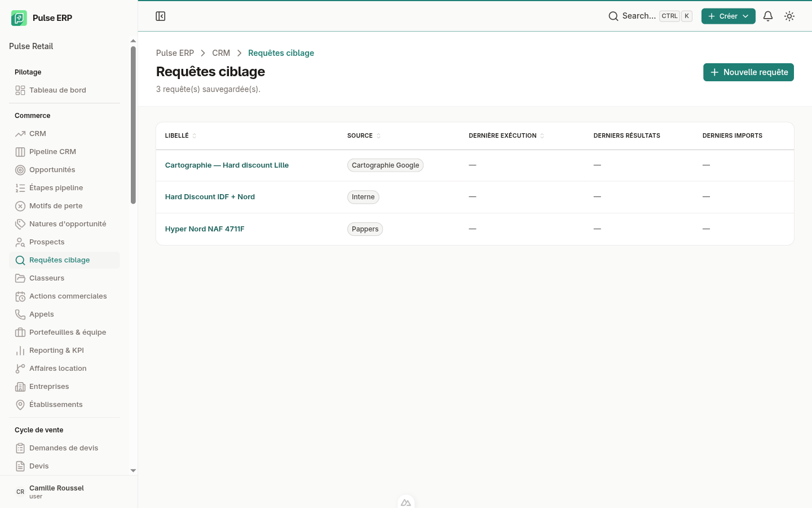Viewport: 812px width, 508px height.
Task: Click the Pappers source badge
Action: click(365, 229)
